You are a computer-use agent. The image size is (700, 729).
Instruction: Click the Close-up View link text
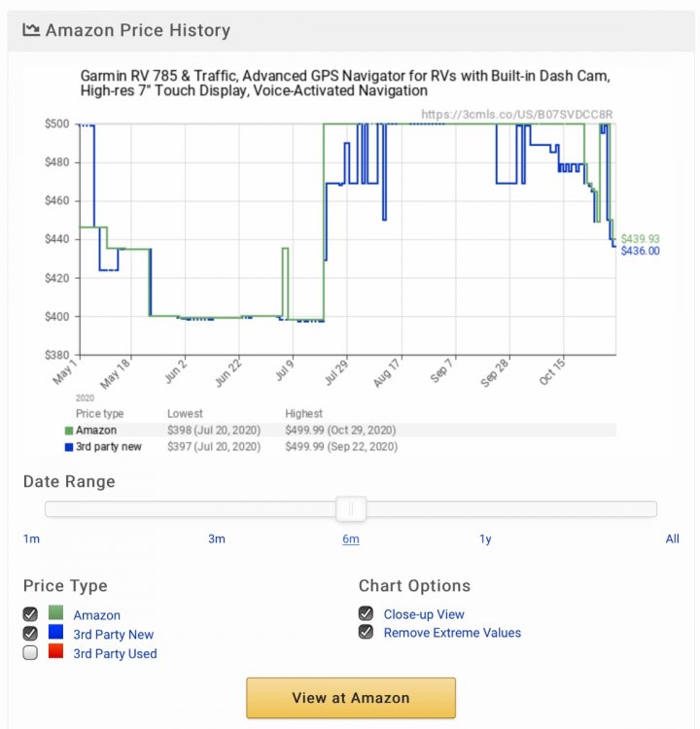[x=424, y=614]
